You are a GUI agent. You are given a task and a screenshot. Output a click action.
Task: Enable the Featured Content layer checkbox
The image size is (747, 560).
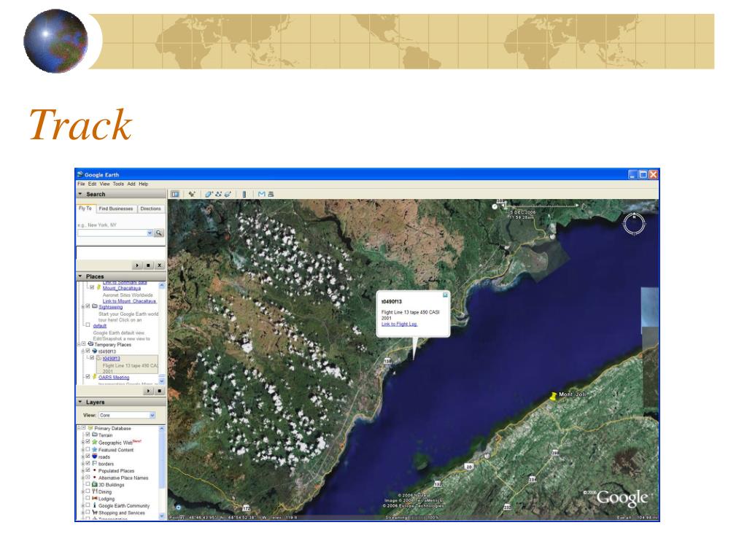(x=88, y=449)
